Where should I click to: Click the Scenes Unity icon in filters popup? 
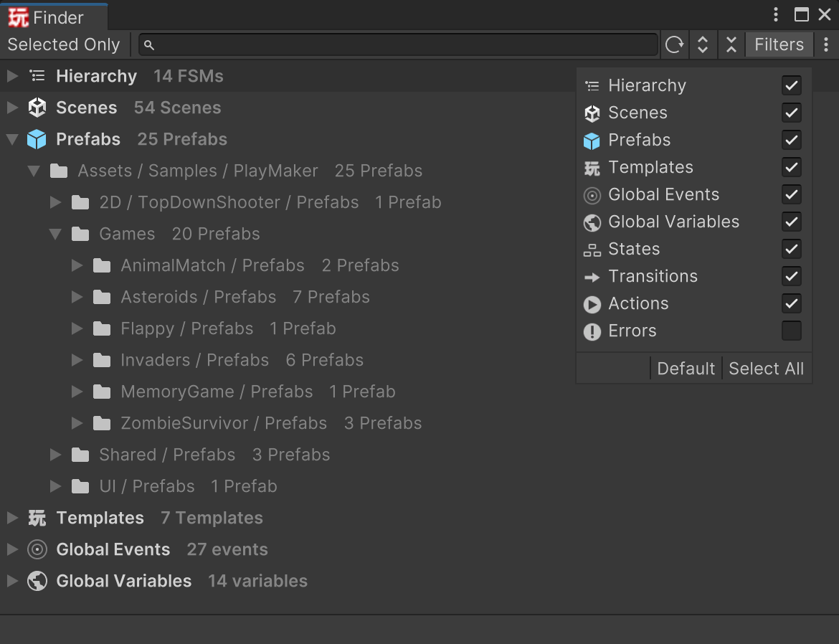tap(592, 113)
